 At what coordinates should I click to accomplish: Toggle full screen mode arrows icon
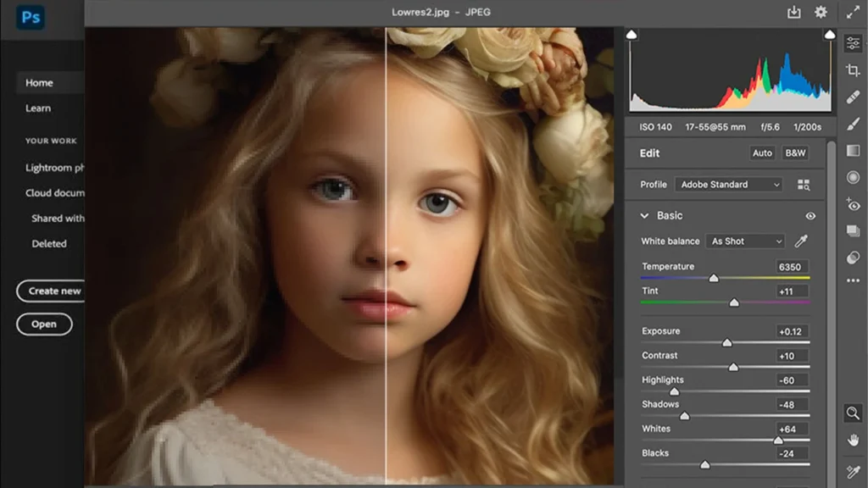pos(853,12)
